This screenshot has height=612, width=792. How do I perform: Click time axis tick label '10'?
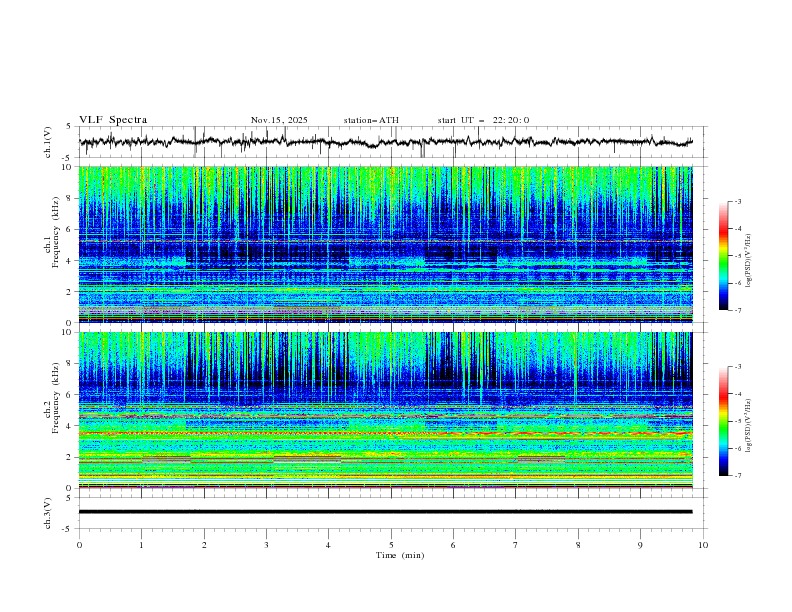(x=703, y=545)
